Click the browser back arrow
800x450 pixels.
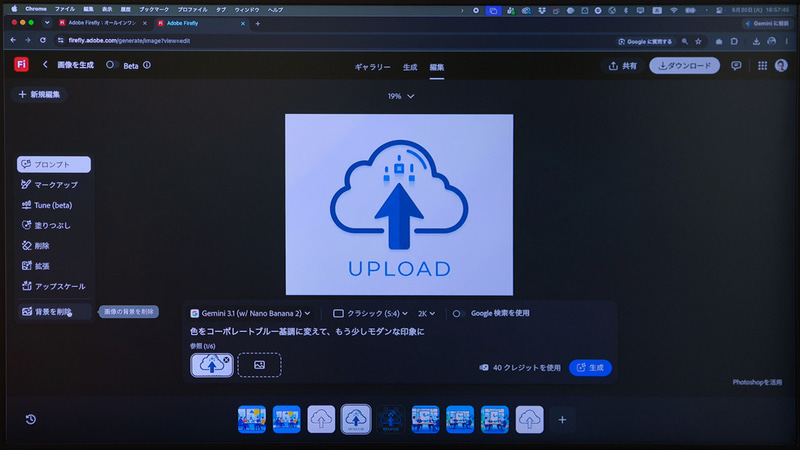[13, 40]
